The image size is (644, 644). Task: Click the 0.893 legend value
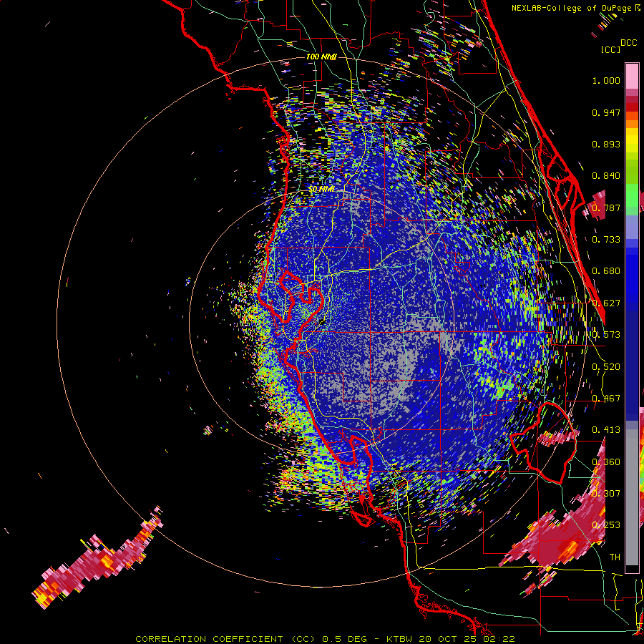point(606,144)
